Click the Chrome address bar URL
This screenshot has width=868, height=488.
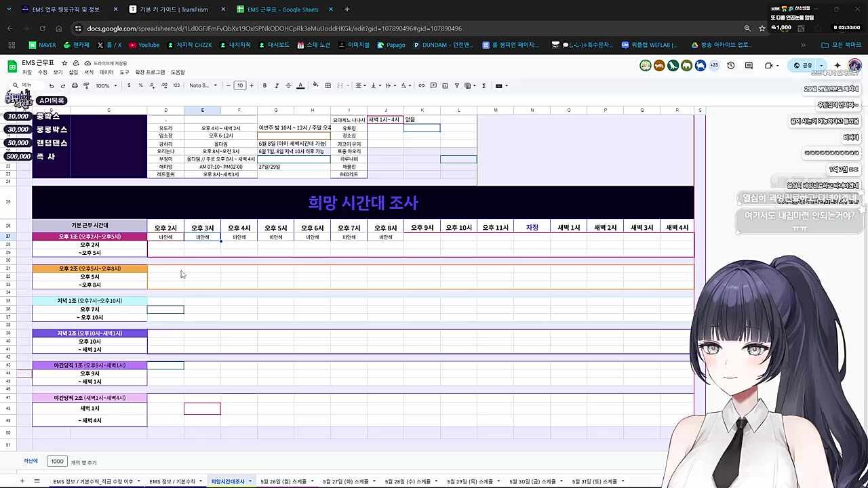(275, 28)
